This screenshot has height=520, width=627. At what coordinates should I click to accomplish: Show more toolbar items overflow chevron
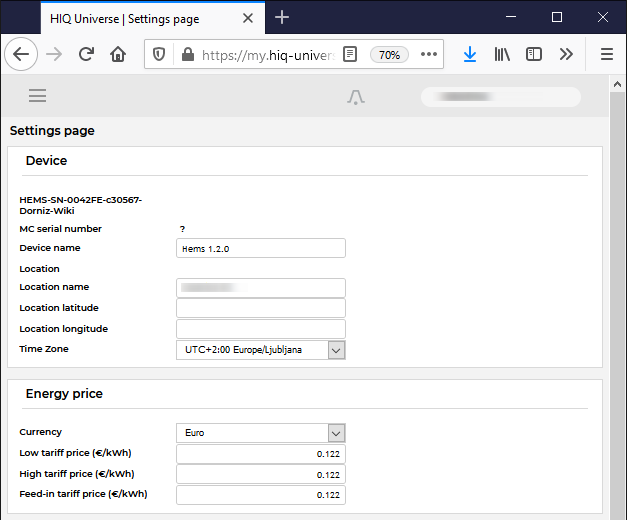[x=566, y=55]
